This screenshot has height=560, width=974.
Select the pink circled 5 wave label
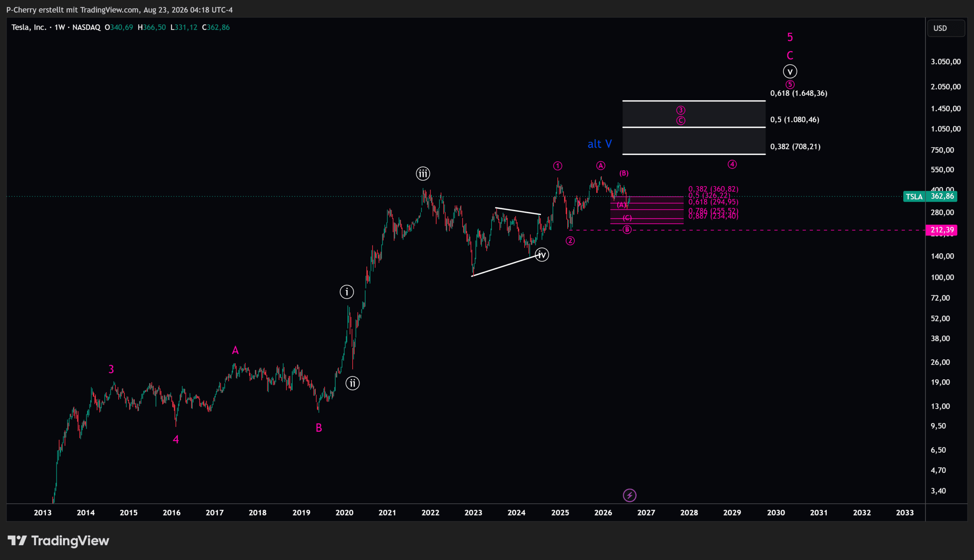[790, 84]
